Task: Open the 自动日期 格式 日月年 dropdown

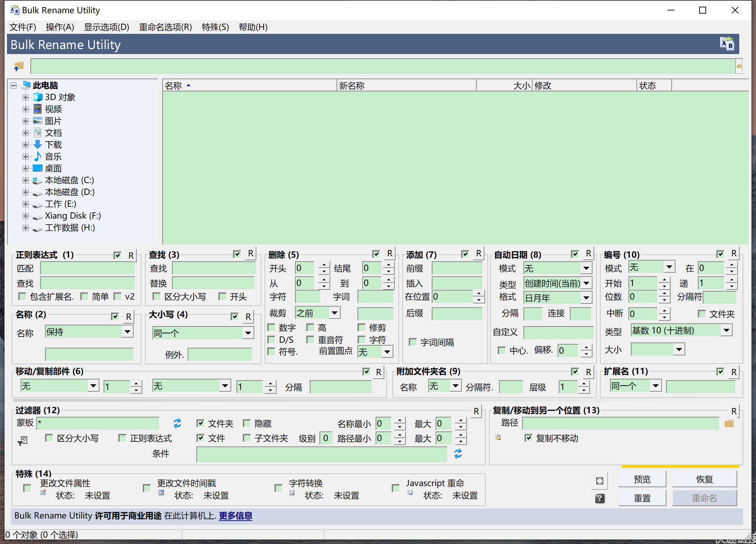Action: [x=587, y=298]
